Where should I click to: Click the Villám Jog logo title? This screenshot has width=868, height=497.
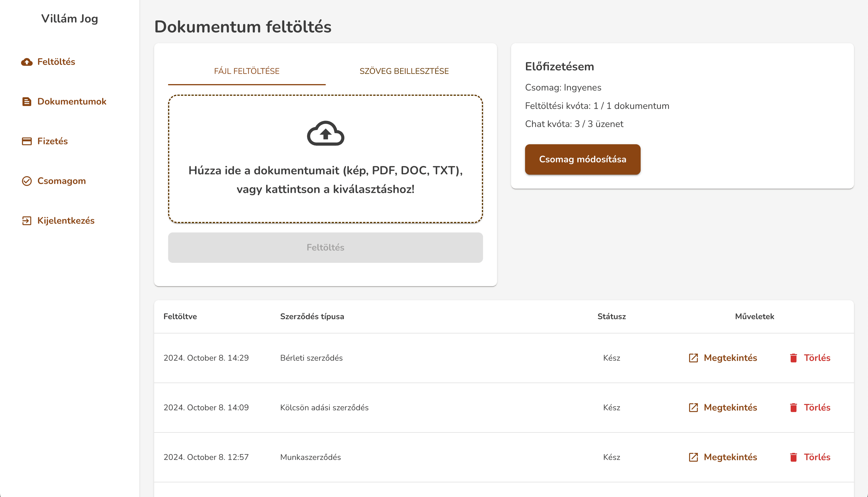[x=69, y=19]
